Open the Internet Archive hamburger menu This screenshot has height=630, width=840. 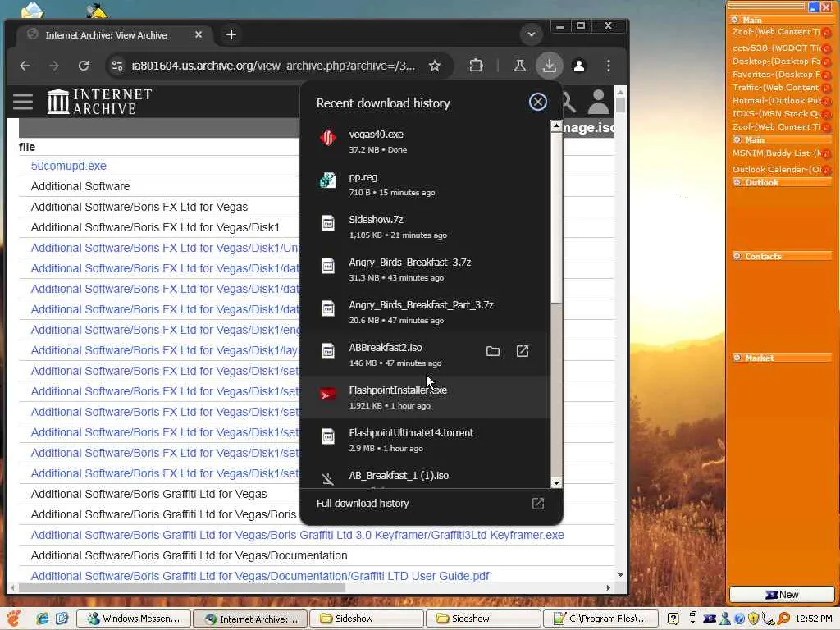[x=23, y=101]
